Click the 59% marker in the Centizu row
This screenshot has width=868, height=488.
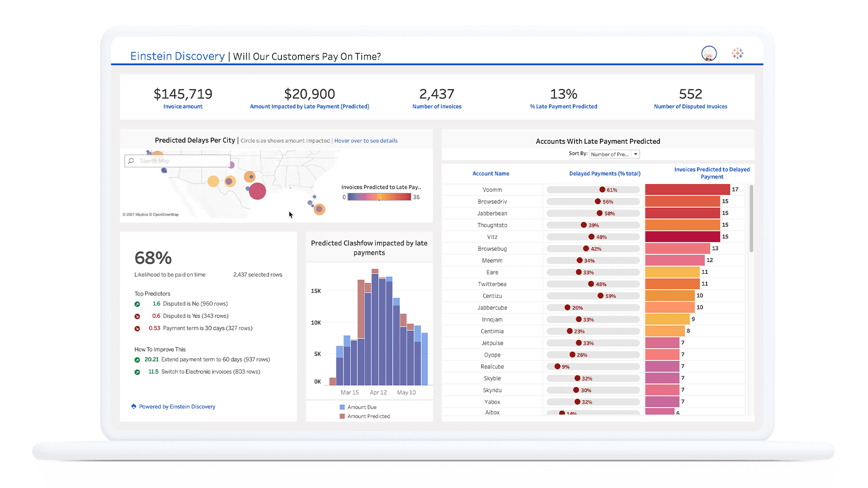pos(600,296)
